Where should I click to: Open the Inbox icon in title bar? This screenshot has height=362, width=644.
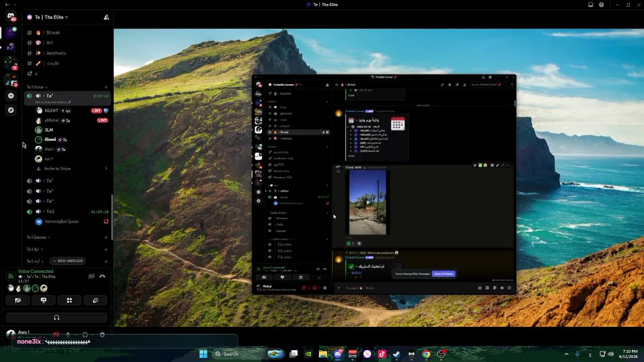pyautogui.click(x=591, y=5)
